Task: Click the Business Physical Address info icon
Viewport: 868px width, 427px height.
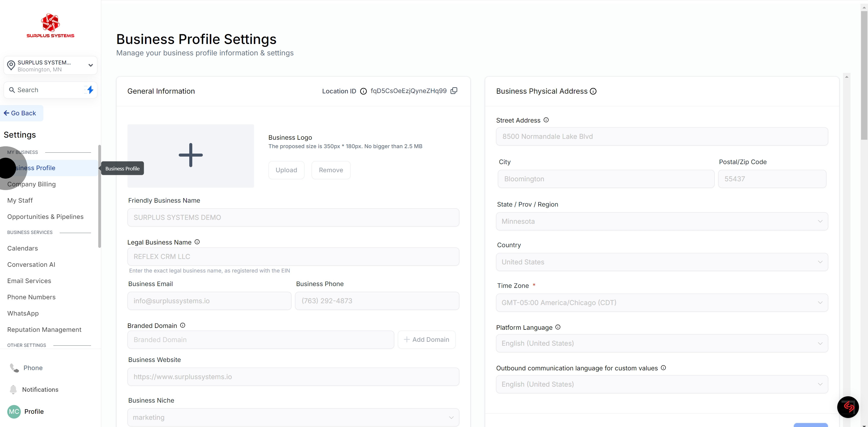Action: point(593,91)
